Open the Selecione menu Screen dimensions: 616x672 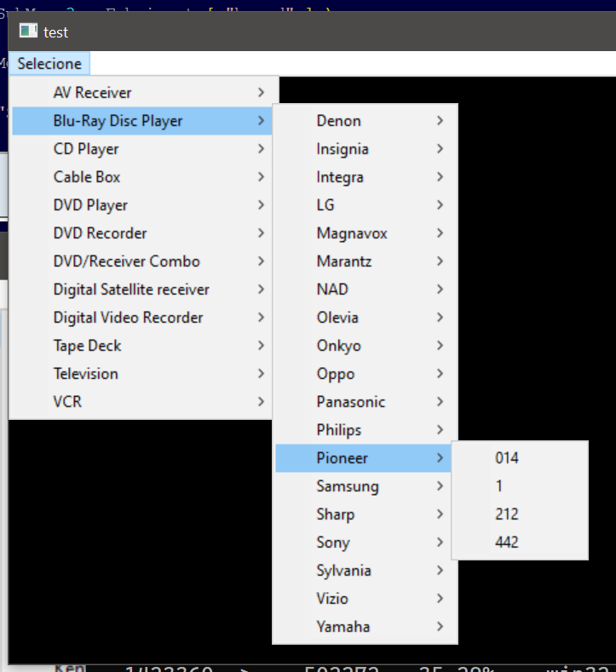click(49, 64)
